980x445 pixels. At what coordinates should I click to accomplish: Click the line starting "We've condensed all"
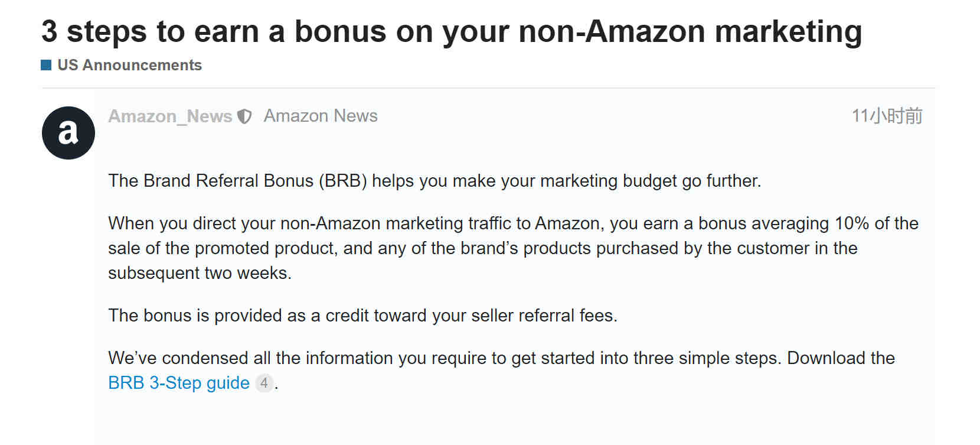(501, 358)
